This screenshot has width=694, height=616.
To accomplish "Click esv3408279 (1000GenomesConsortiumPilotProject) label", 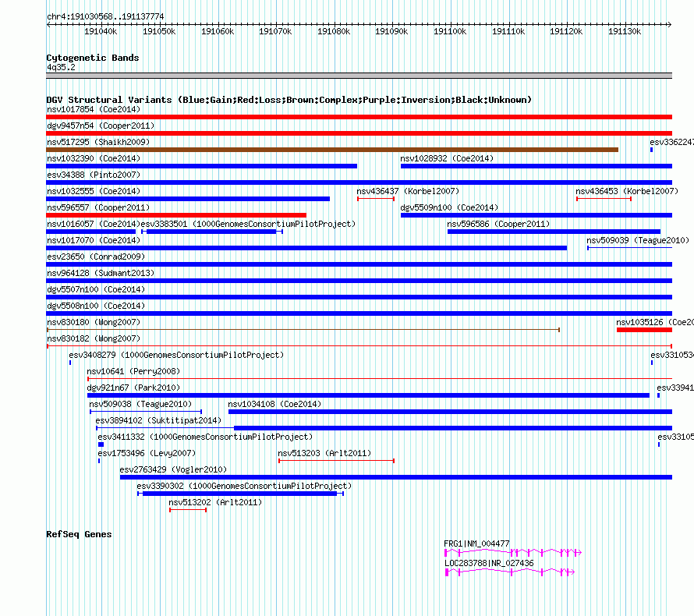I will [x=176, y=355].
